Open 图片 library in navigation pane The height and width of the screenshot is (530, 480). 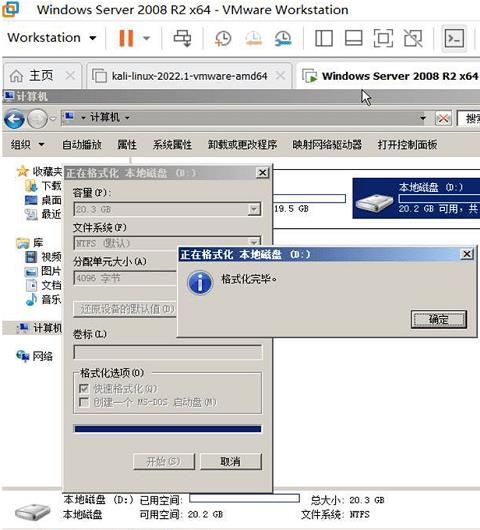point(44,271)
